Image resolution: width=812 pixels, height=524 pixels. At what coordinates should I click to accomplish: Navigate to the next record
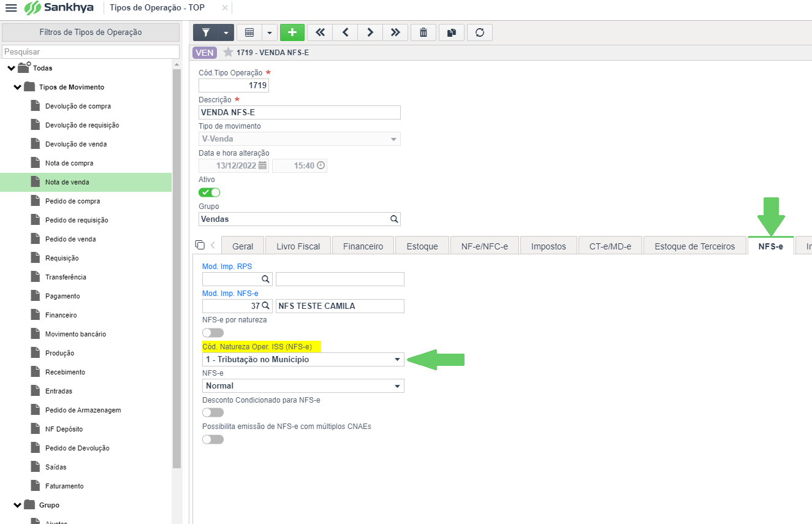(370, 32)
